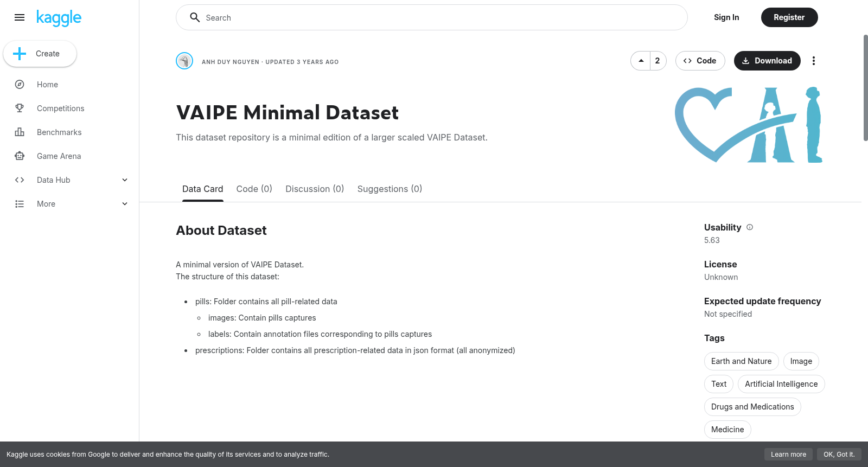
Task: Click the License value Unknown
Action: pyautogui.click(x=721, y=277)
